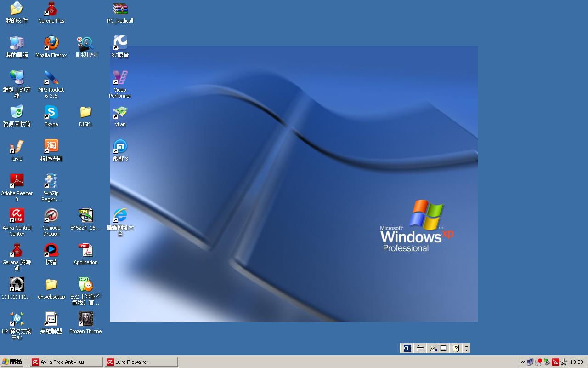Click the Video Performer desktop icon
This screenshot has height=368, width=588.
tap(120, 78)
